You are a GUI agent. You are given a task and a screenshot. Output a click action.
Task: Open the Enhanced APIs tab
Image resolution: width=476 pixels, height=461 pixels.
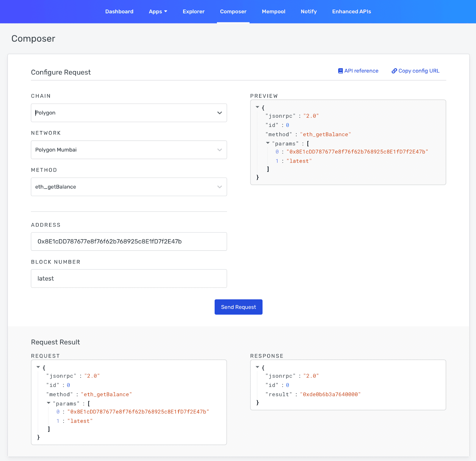coord(351,11)
